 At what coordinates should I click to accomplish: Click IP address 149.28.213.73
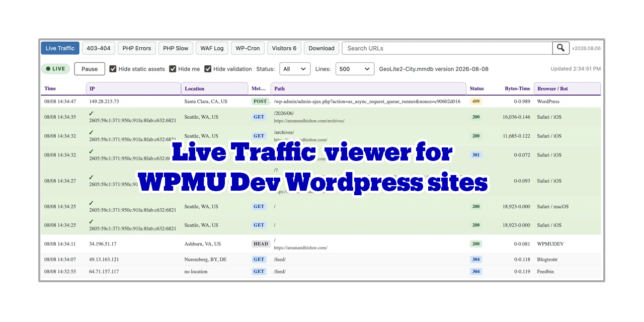coord(104,101)
